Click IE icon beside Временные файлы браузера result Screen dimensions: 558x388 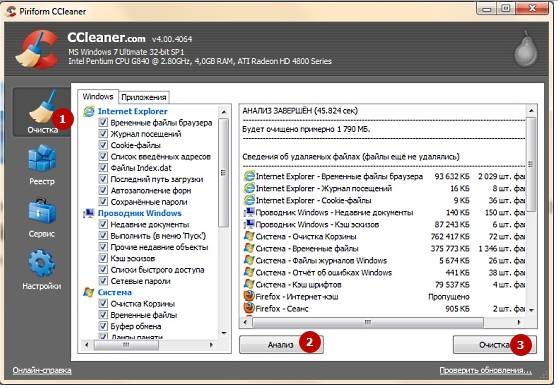click(249, 176)
